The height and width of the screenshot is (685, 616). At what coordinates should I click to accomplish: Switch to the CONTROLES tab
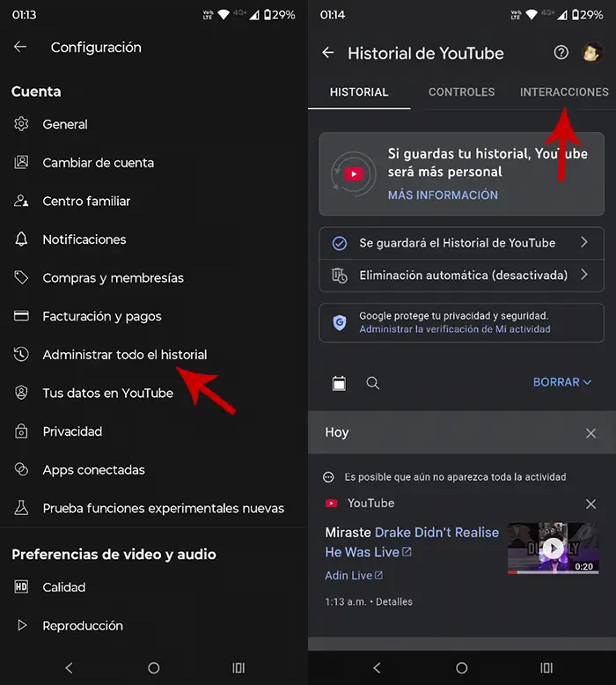tap(461, 92)
